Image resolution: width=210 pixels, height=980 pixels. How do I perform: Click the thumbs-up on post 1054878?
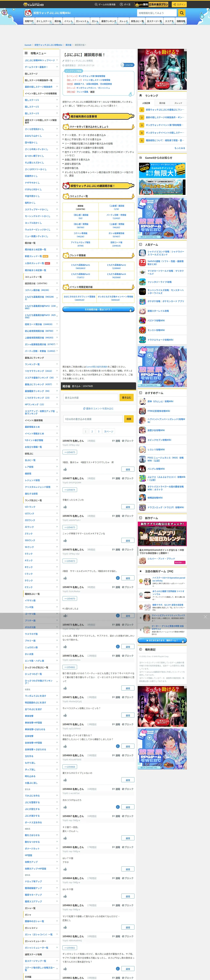65,469
